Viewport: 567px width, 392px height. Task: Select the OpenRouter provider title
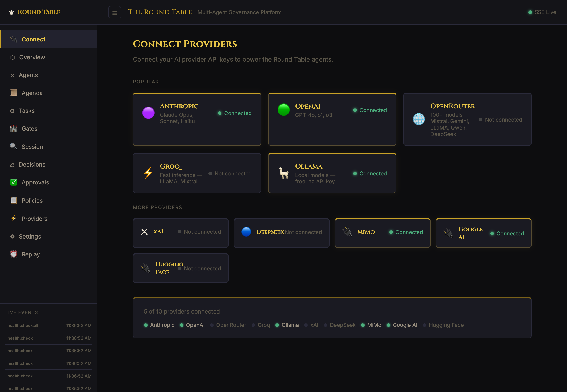[452, 106]
